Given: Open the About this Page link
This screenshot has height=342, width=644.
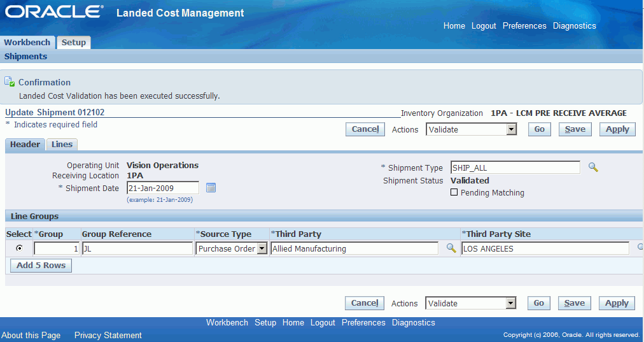Looking at the screenshot, I should [x=31, y=336].
